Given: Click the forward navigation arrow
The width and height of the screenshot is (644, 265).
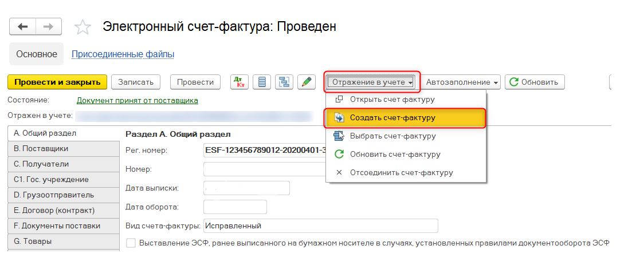Looking at the screenshot, I should pos(49,26).
